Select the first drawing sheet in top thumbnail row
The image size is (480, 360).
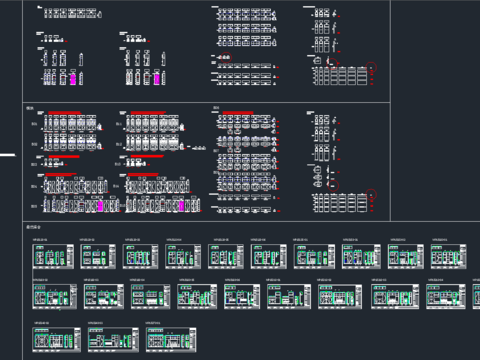pos(53,256)
